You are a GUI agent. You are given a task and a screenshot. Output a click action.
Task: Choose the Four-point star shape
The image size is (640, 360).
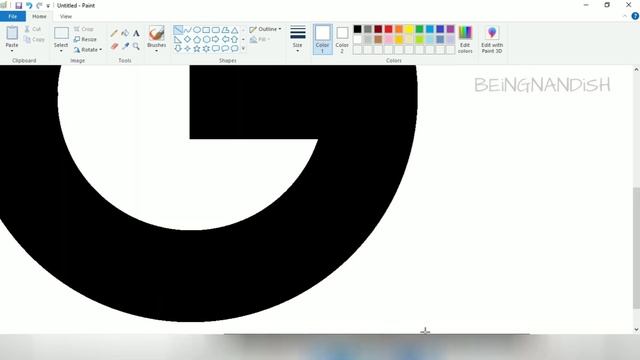click(187, 49)
